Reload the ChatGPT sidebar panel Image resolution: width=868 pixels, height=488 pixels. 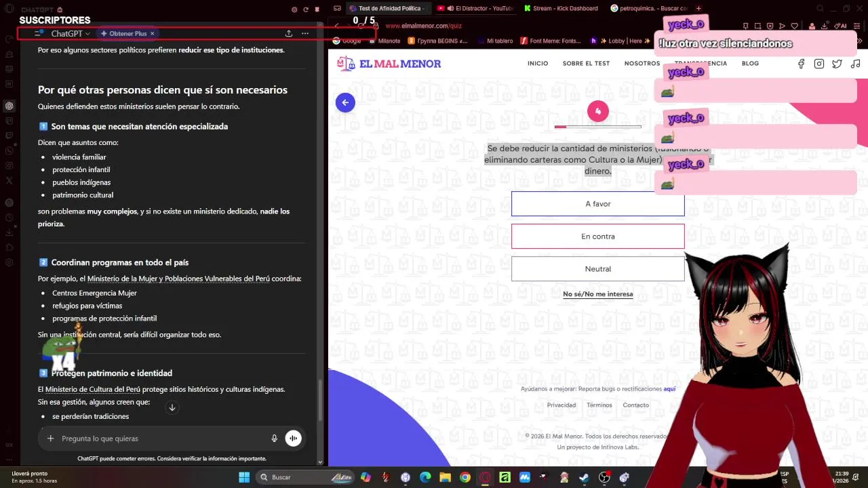coord(306,9)
